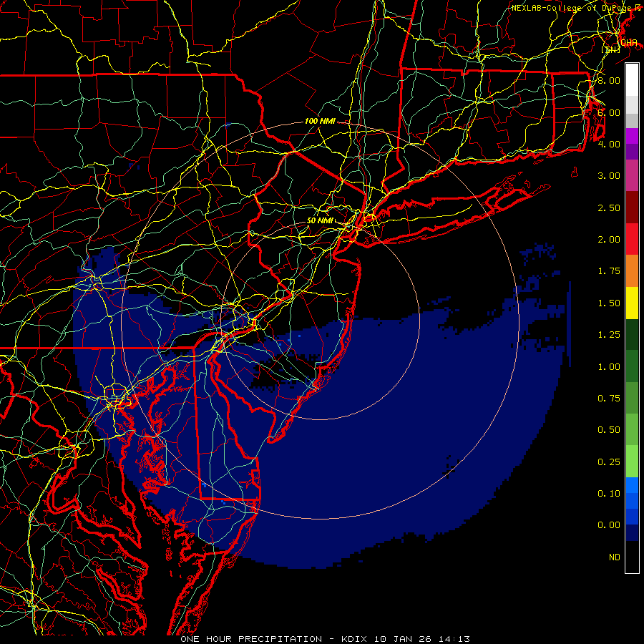Select the bright light-blue swatch near 0.10

pos(632,485)
